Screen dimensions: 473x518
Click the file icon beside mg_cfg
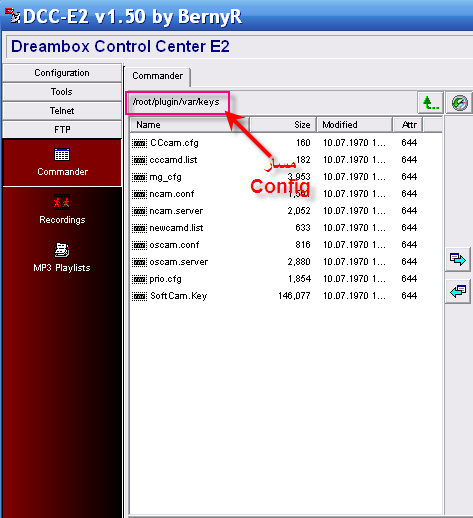click(139, 177)
